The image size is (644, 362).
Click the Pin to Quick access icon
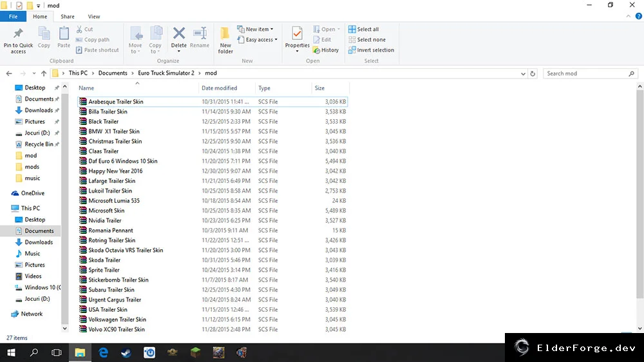point(18,33)
